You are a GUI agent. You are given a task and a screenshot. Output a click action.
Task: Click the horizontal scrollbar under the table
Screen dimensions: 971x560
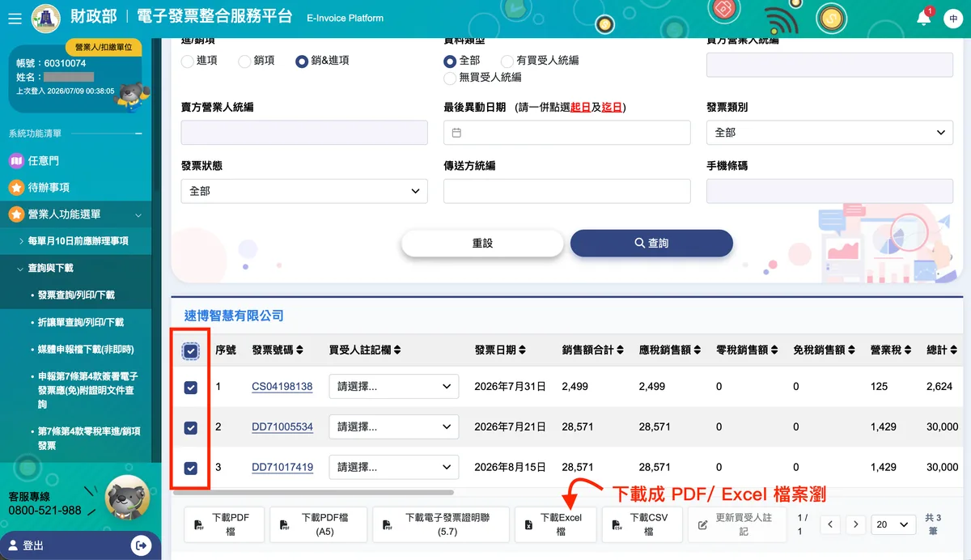[312, 492]
